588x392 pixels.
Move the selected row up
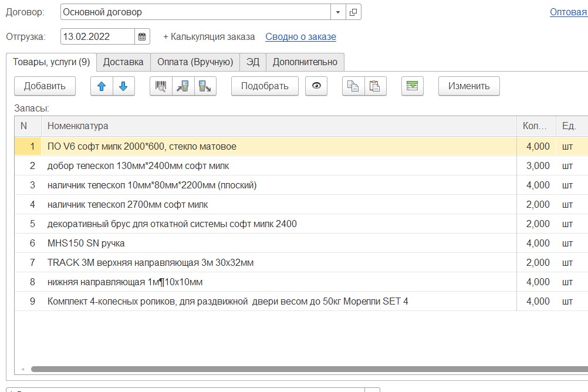pyautogui.click(x=102, y=86)
